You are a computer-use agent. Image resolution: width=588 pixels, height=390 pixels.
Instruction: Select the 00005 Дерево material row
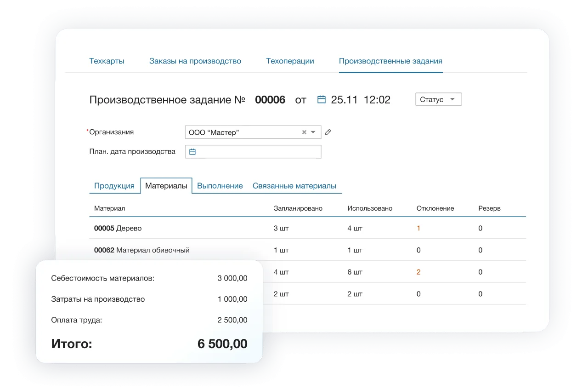(307, 228)
